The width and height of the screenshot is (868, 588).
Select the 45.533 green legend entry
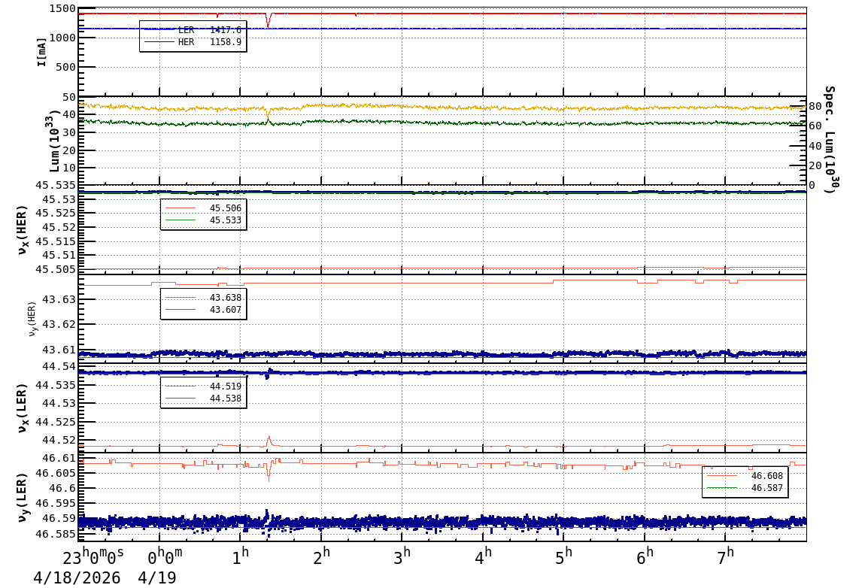click(203, 220)
